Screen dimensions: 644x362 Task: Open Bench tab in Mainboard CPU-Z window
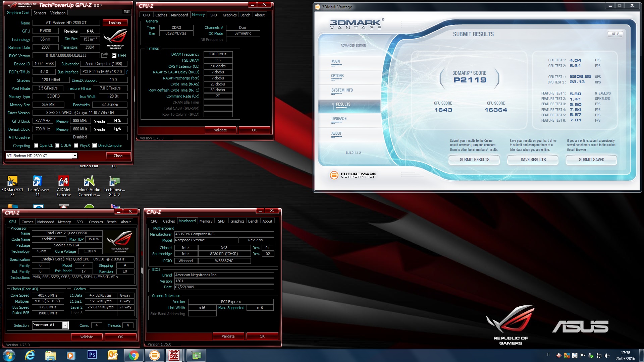(x=253, y=221)
